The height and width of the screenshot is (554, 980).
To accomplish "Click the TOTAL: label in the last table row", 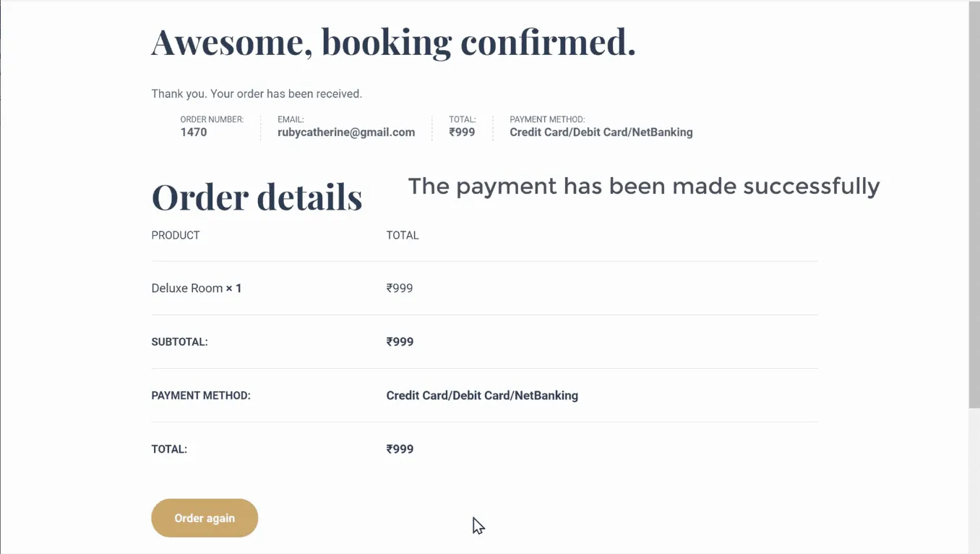I will pos(169,449).
